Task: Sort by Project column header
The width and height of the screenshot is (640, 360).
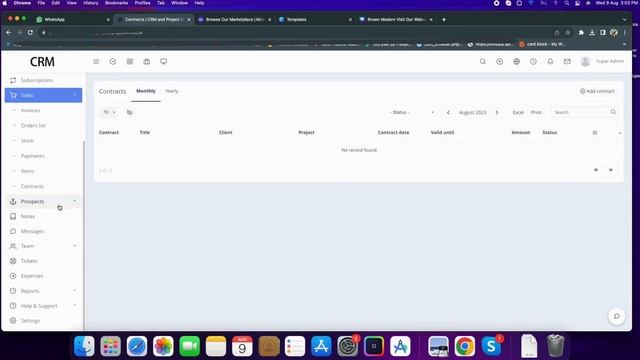Action: [307, 133]
